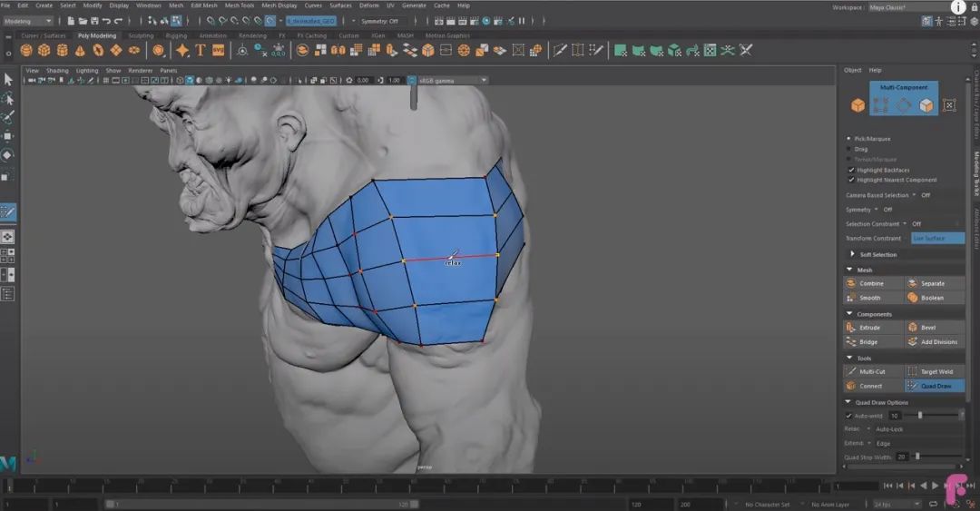Open viewport Shading menu
Image resolution: width=980 pixels, height=511 pixels.
(x=57, y=71)
